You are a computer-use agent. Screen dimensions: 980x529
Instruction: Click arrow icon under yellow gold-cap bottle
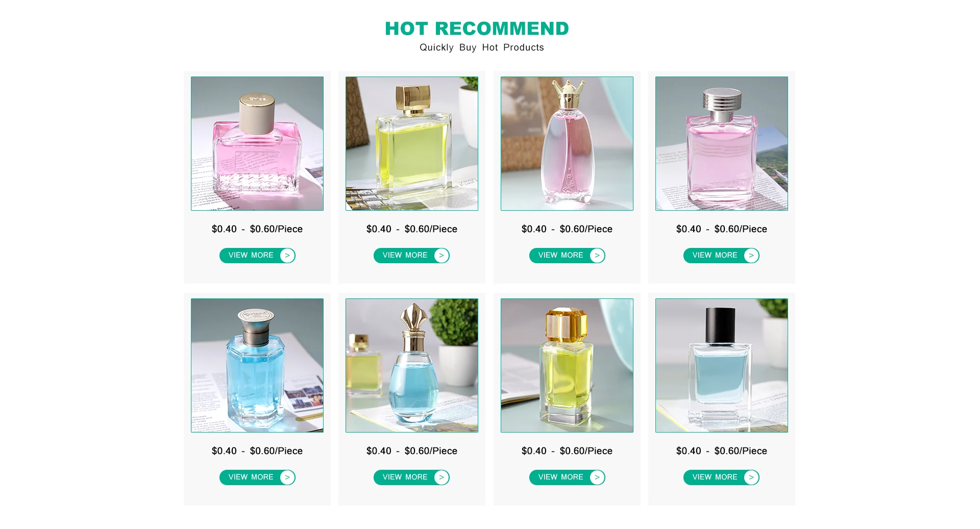point(442,256)
